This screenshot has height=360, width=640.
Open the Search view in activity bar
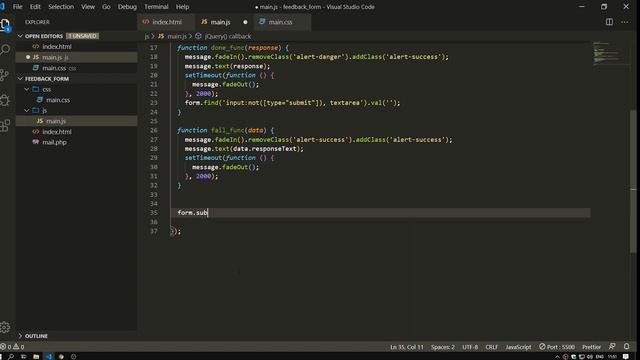pos(5,50)
